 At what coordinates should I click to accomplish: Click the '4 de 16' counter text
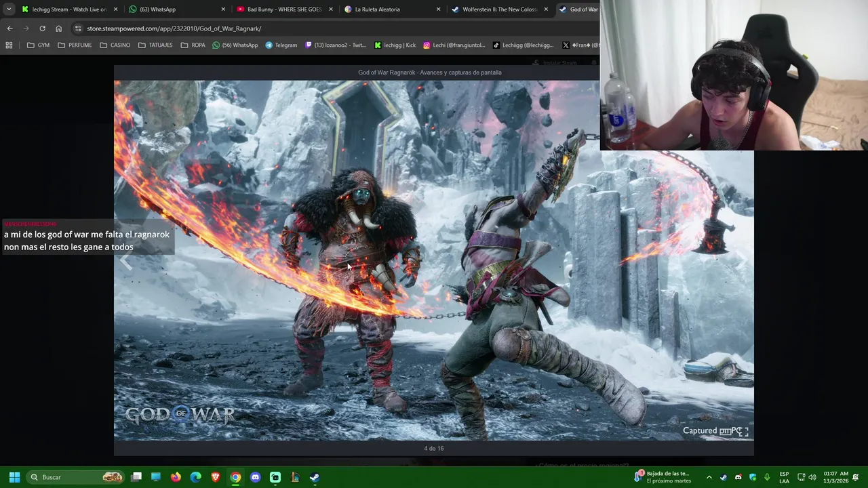point(434,448)
